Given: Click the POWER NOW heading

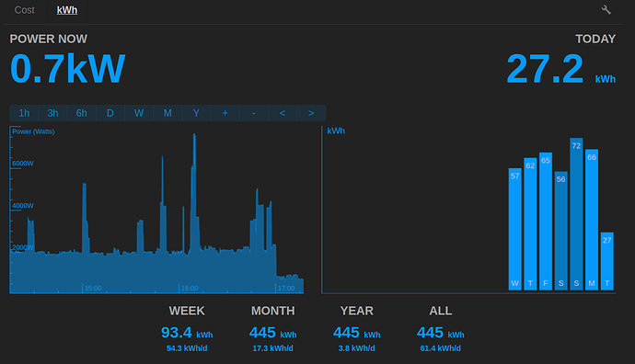Looking at the screenshot, I should [x=48, y=39].
